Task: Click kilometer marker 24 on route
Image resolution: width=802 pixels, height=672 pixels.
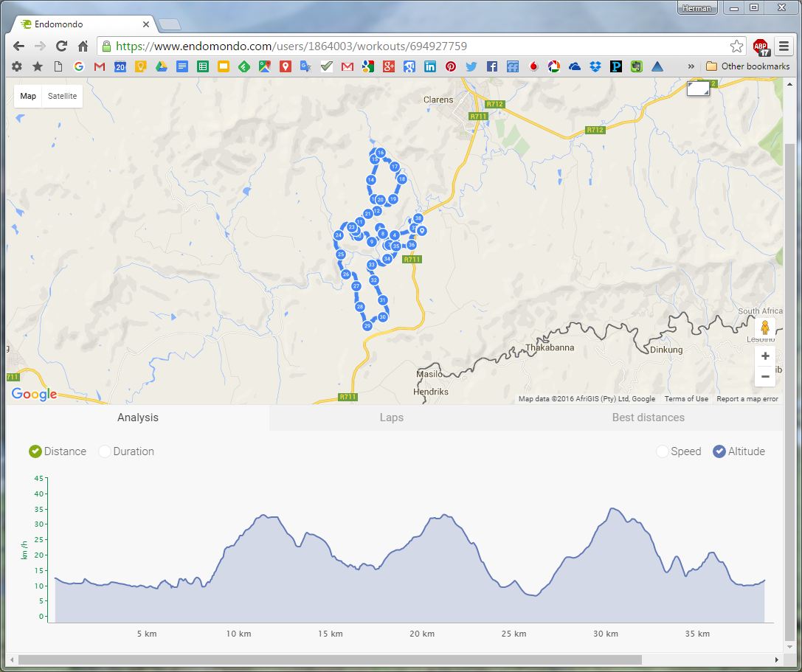Action: point(338,235)
